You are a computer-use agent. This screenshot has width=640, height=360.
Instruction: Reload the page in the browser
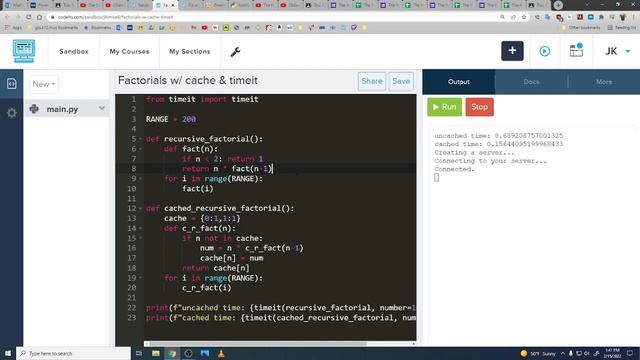(x=28, y=17)
